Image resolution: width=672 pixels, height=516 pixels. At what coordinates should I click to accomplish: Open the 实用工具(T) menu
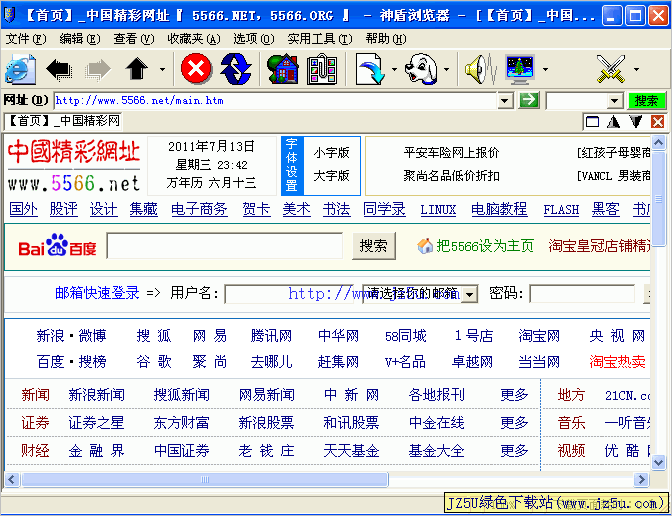320,39
